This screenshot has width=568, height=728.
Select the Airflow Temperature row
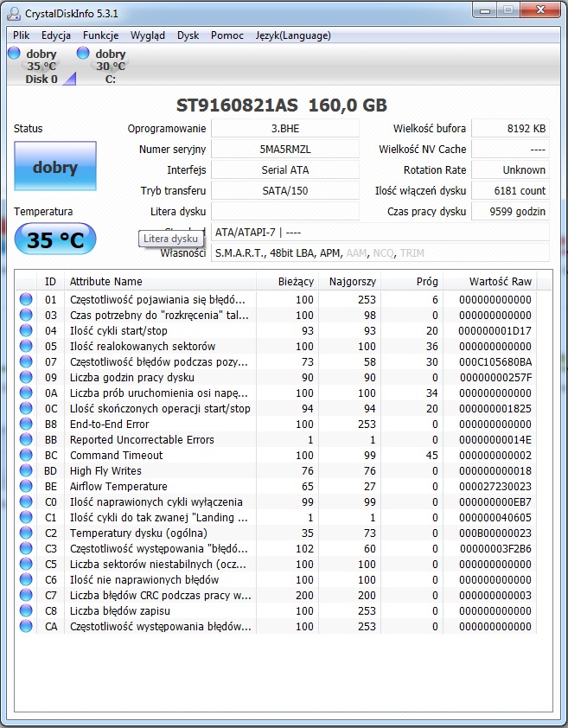click(x=277, y=486)
